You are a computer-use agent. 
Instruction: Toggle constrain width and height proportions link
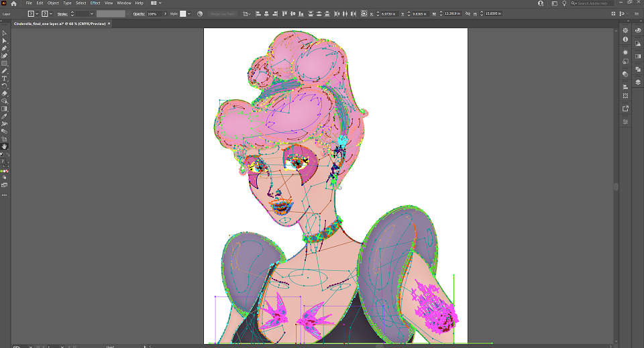point(468,13)
